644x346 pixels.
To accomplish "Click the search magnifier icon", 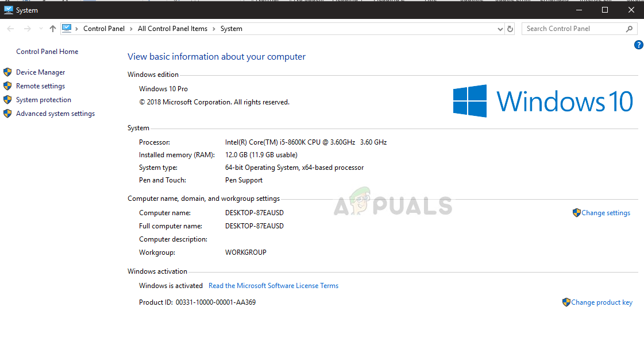I will [630, 29].
